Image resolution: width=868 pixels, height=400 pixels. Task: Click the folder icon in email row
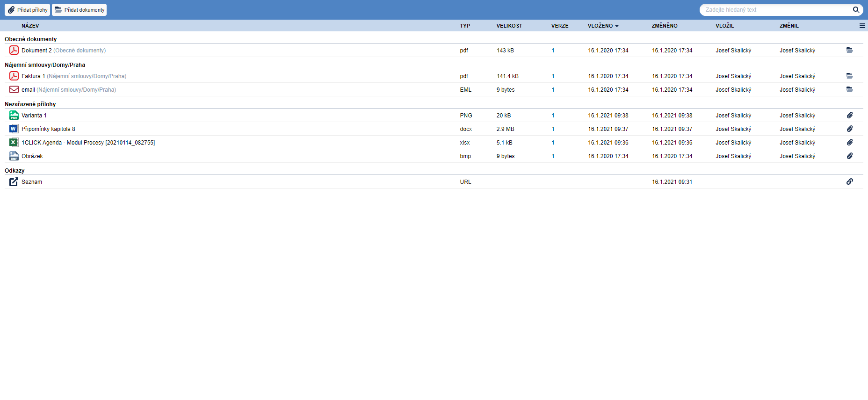click(x=849, y=89)
